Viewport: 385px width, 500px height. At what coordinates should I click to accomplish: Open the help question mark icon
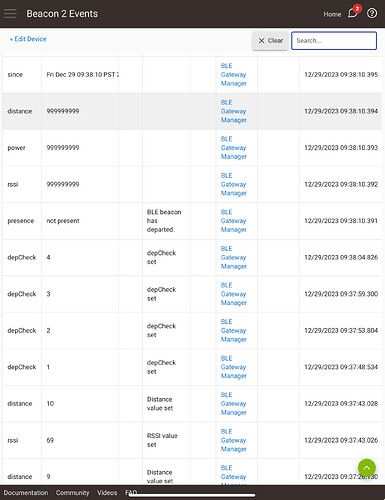coord(372,13)
